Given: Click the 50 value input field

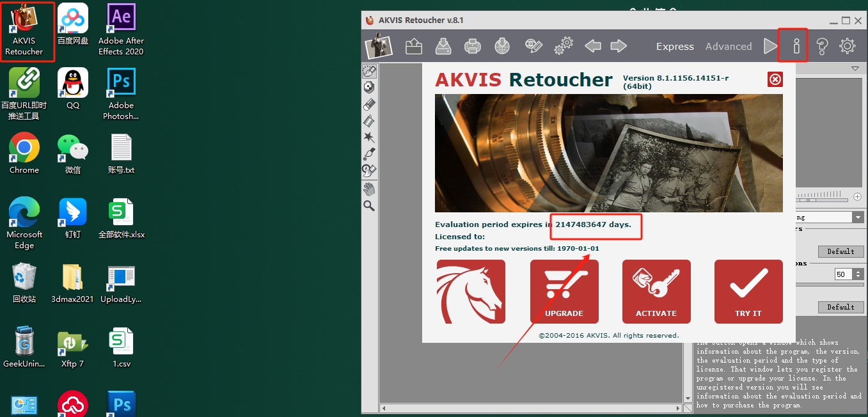Looking at the screenshot, I should pyautogui.click(x=844, y=274).
